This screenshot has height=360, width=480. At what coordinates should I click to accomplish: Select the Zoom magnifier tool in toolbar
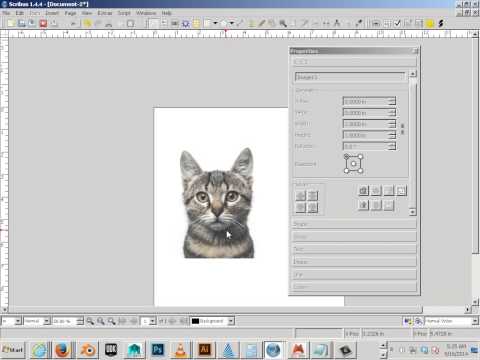(x=283, y=23)
